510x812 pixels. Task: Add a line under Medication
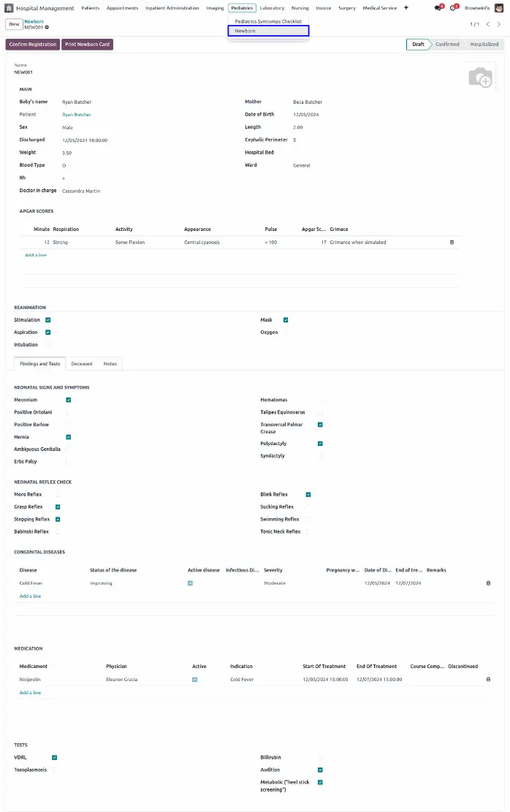30,692
